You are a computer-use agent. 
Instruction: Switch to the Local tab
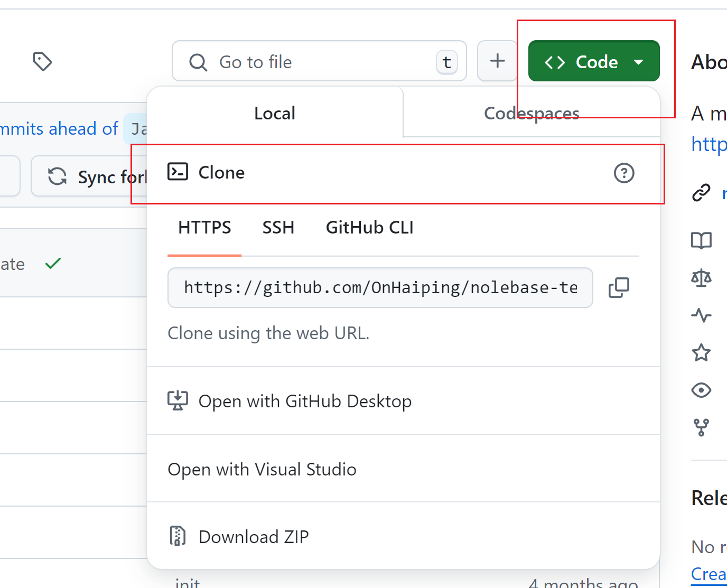click(x=275, y=113)
